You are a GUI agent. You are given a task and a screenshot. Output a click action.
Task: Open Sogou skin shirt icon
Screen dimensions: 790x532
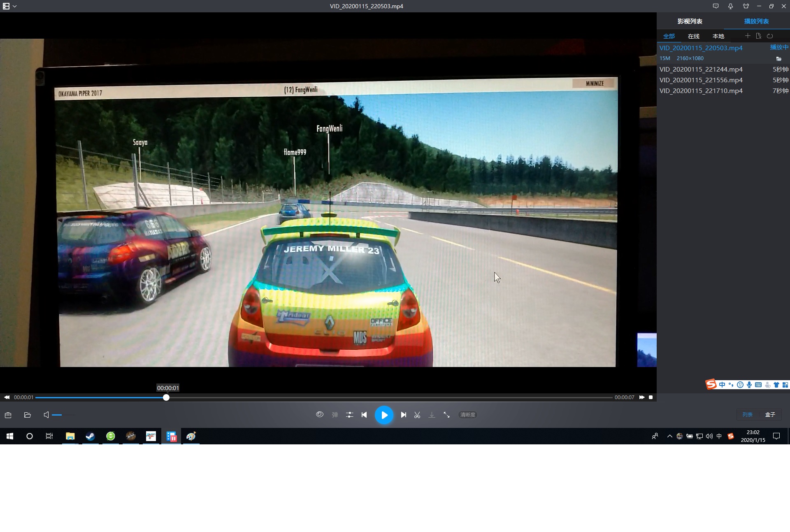click(776, 385)
